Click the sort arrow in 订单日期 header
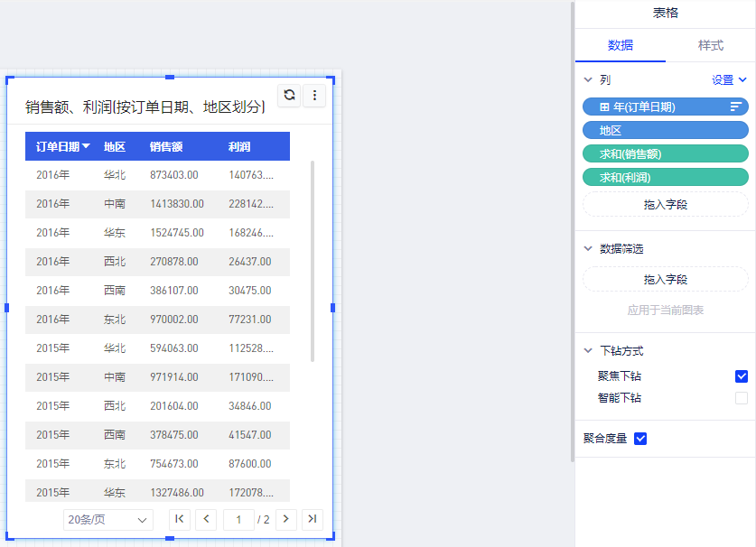The width and height of the screenshot is (756, 547). [x=86, y=146]
